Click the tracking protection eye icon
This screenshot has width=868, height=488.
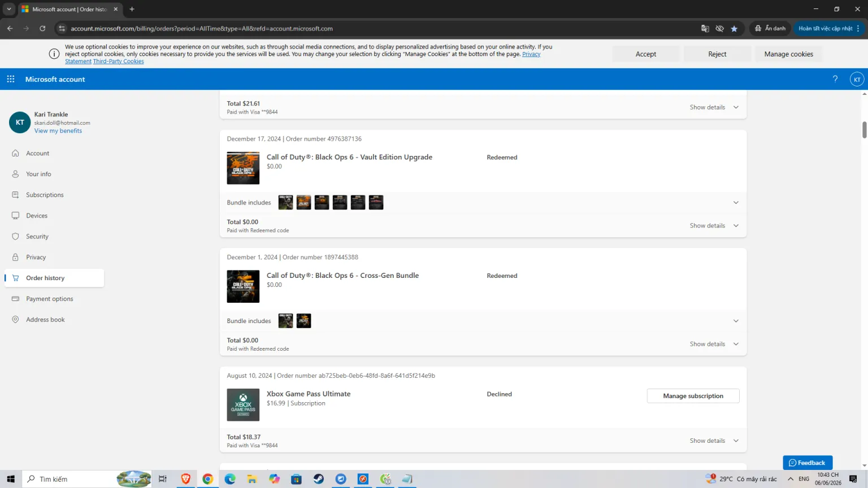coord(719,28)
